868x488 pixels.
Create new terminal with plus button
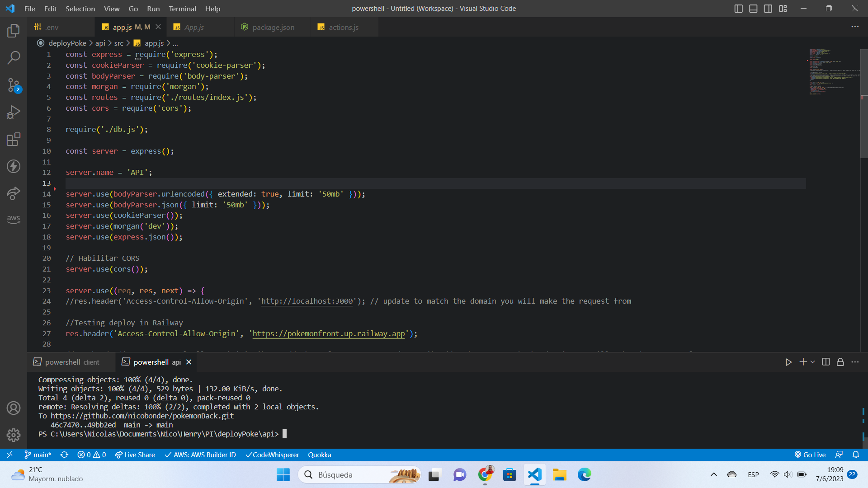pos(803,362)
